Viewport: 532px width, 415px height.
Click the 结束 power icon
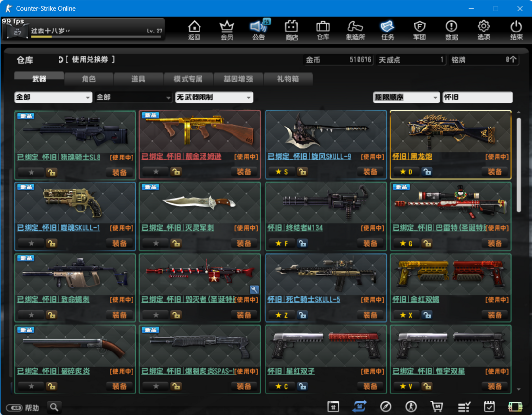[x=516, y=30]
